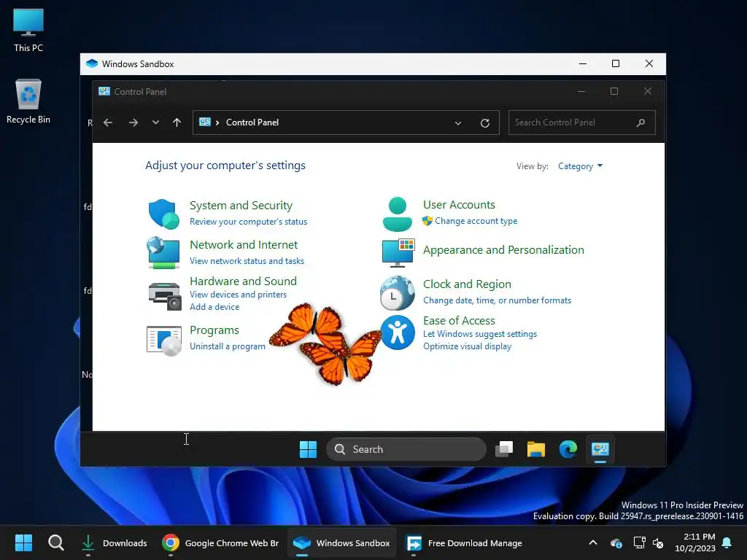Click Review your computer's status

[248, 222]
